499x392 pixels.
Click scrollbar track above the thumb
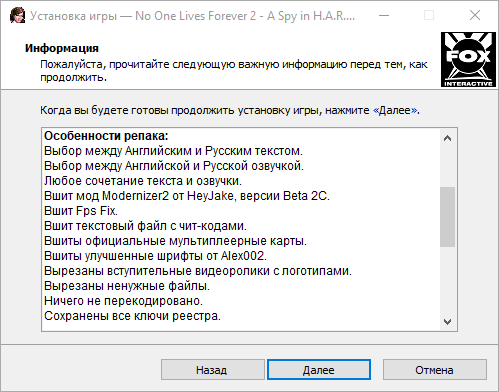[x=447, y=166]
